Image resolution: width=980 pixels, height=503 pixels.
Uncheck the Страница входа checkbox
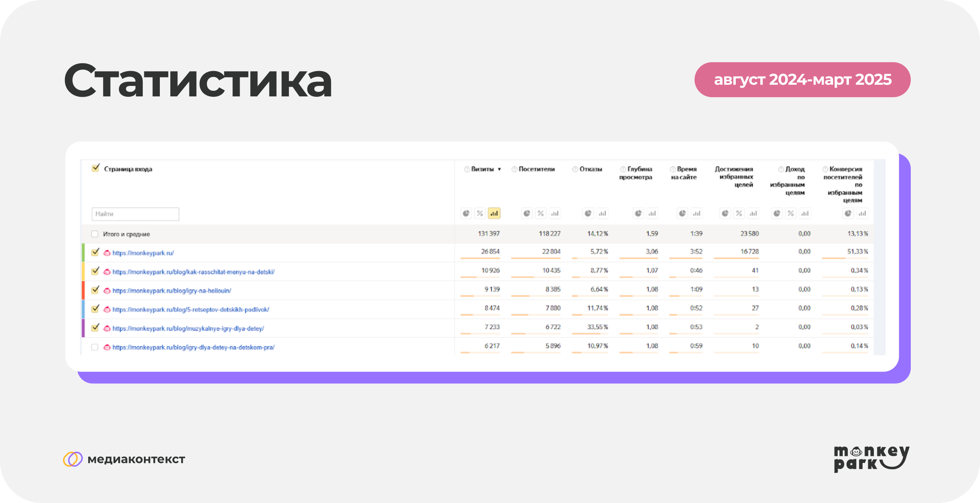pyautogui.click(x=94, y=169)
